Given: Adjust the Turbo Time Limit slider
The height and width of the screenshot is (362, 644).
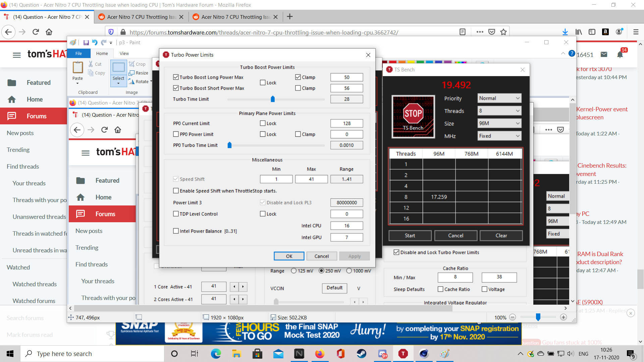Looking at the screenshot, I should click(273, 99).
